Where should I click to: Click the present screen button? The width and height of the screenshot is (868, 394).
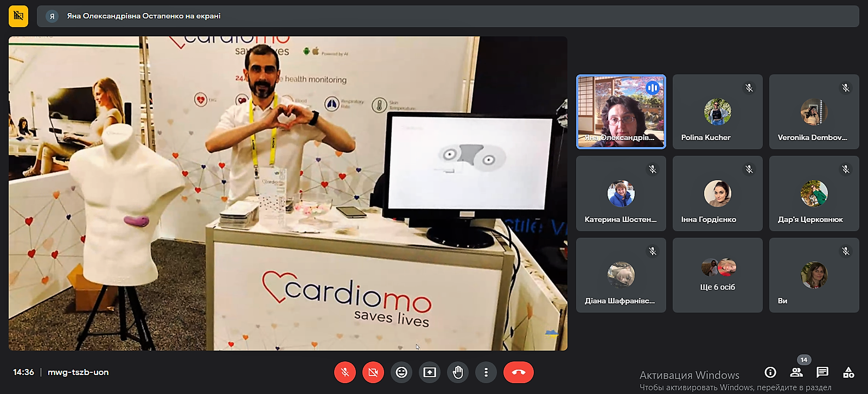tap(430, 372)
